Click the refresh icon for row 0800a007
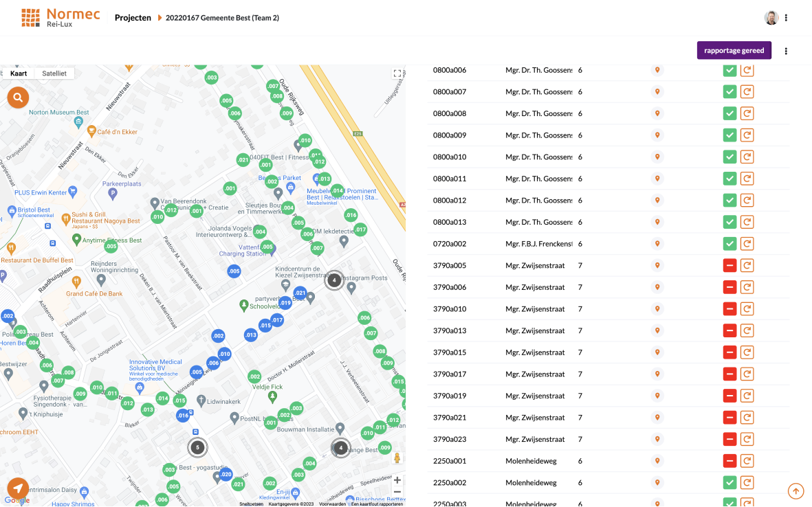 click(x=747, y=91)
